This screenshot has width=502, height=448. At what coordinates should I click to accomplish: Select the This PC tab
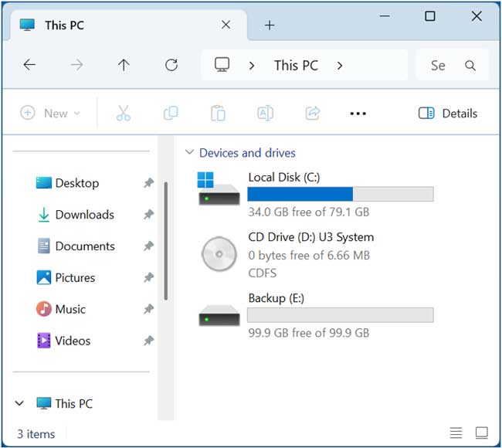point(128,25)
